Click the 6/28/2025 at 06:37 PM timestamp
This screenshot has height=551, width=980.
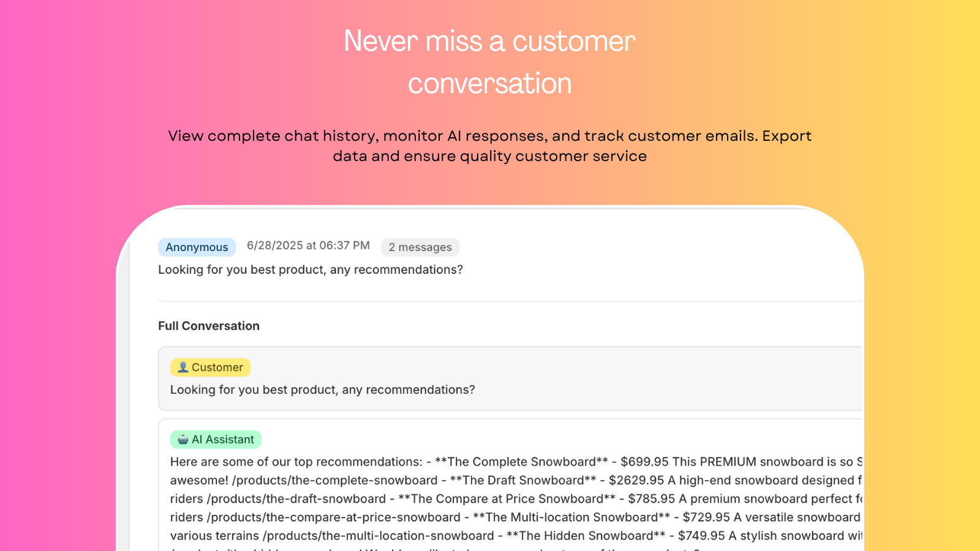[308, 246]
